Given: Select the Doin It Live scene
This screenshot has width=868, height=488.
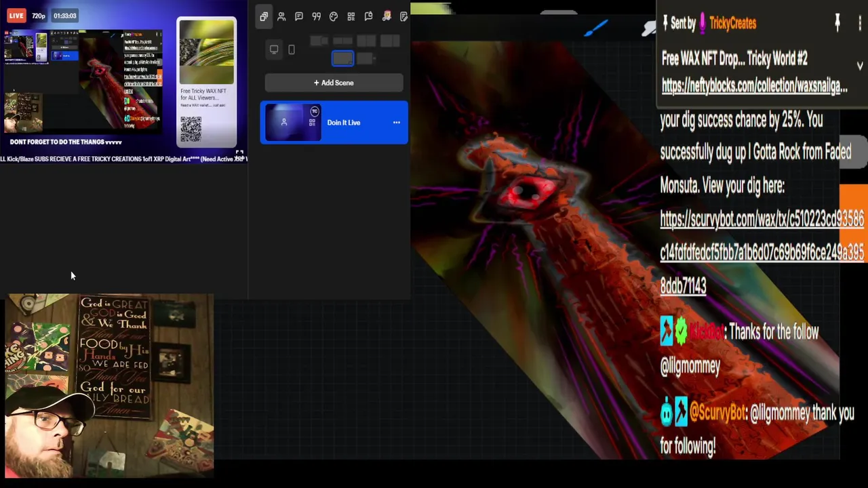Looking at the screenshot, I should [334, 123].
